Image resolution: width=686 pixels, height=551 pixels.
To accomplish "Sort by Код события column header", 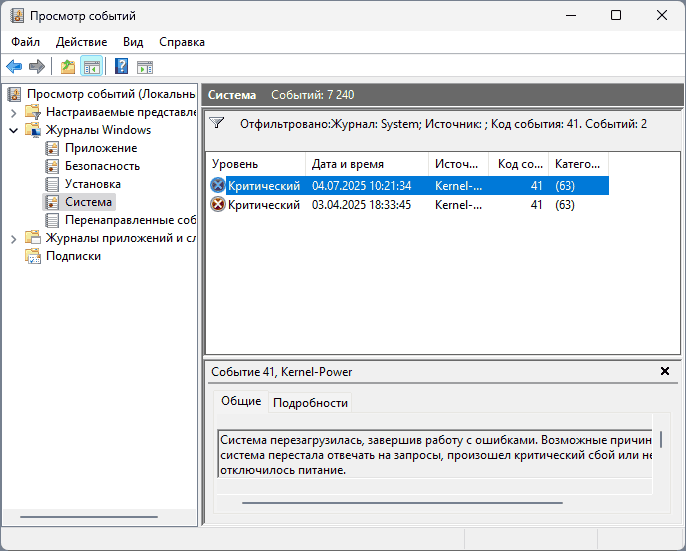I will click(518, 164).
